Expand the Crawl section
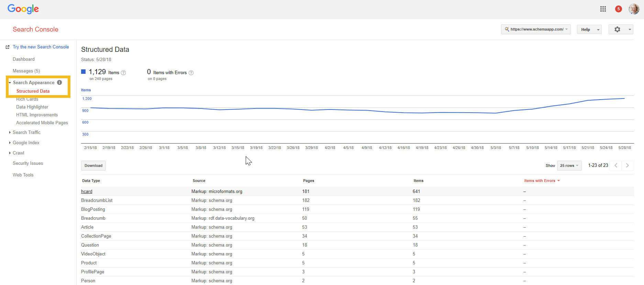The image size is (644, 285). [10, 153]
